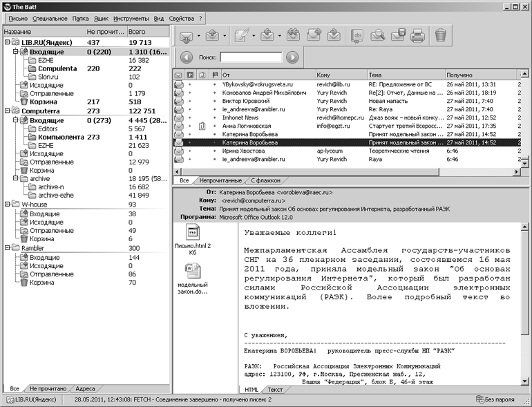Open the dropdown arrow next to send mail
532x407 pixels.
point(225,36)
